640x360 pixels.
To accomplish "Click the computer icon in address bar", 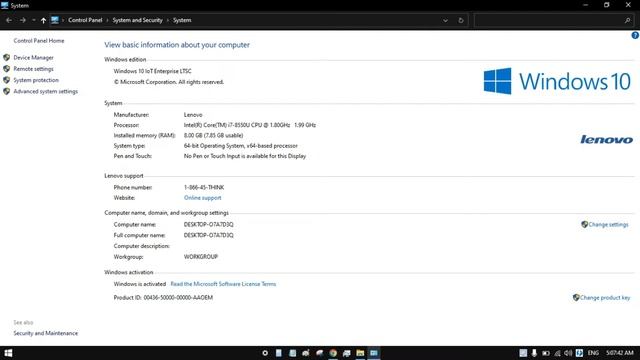I will [55, 20].
